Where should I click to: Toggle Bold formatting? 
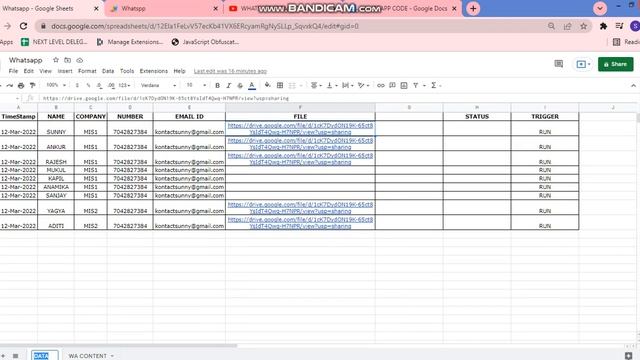(217, 85)
